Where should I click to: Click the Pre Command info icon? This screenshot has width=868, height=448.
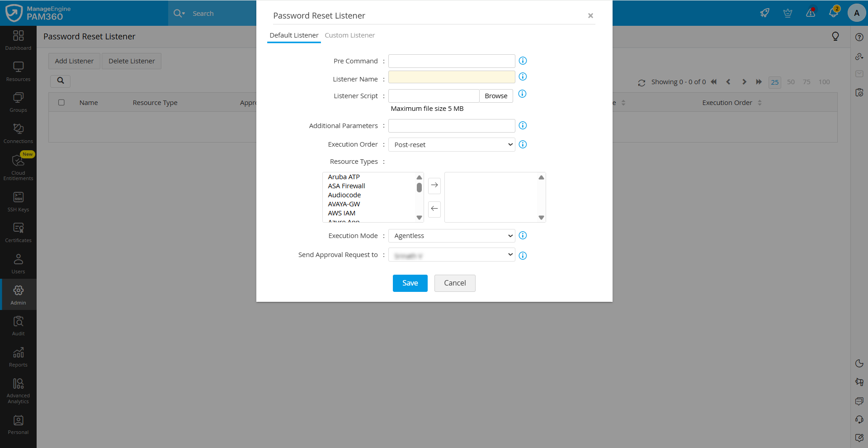(523, 61)
